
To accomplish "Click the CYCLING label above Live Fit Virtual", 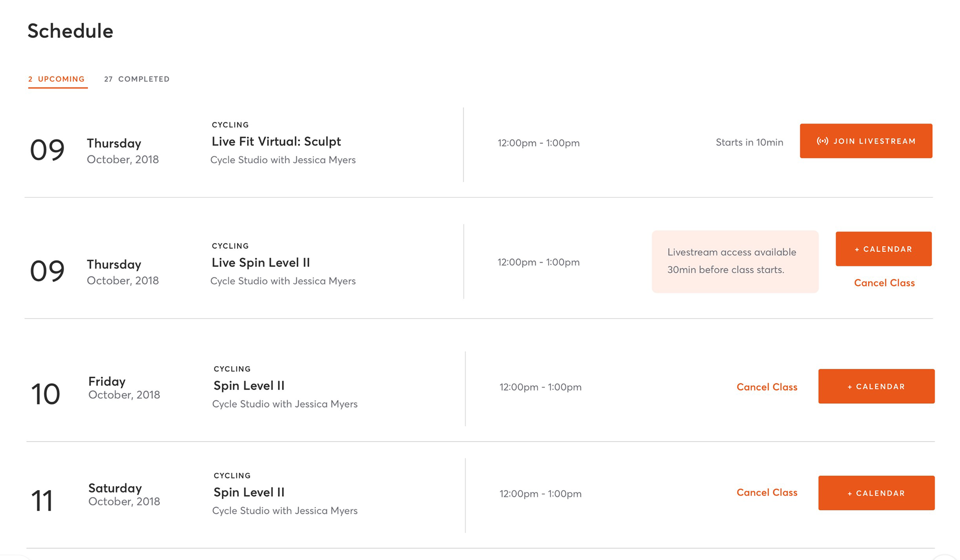I will pyautogui.click(x=230, y=125).
